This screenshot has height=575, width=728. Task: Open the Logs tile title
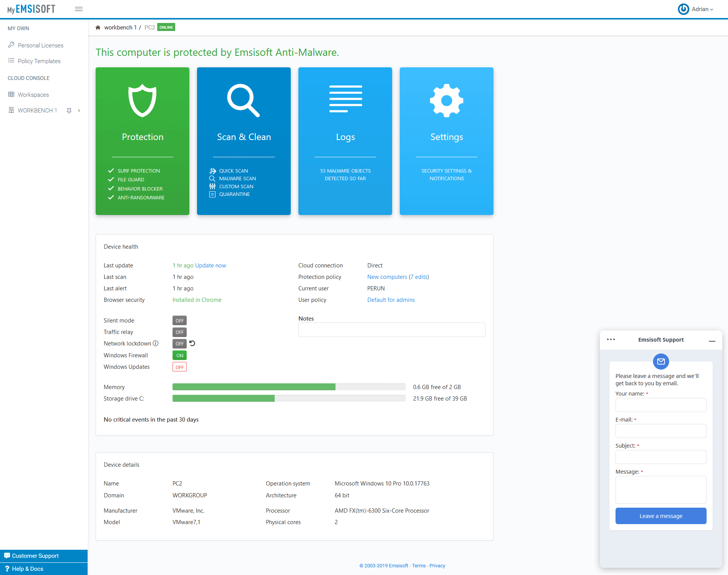tap(345, 137)
